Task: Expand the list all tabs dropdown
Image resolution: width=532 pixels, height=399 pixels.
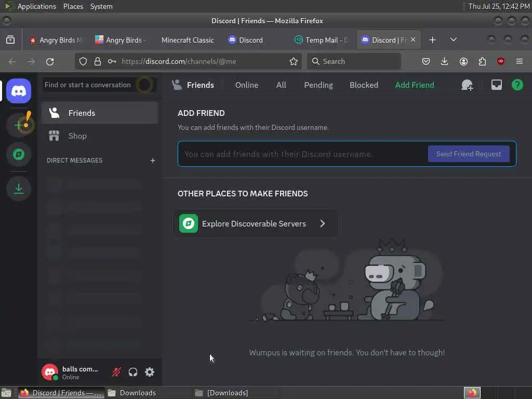Action: tap(453, 40)
